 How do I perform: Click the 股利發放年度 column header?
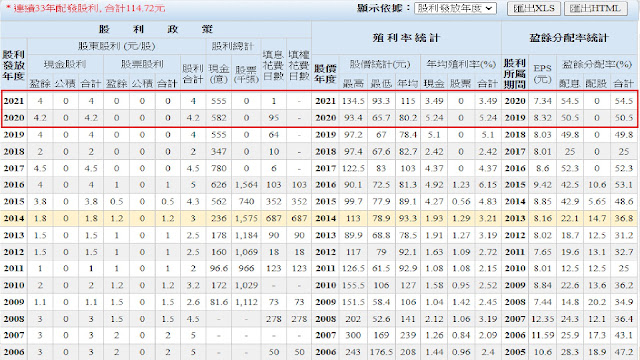(x=13, y=65)
